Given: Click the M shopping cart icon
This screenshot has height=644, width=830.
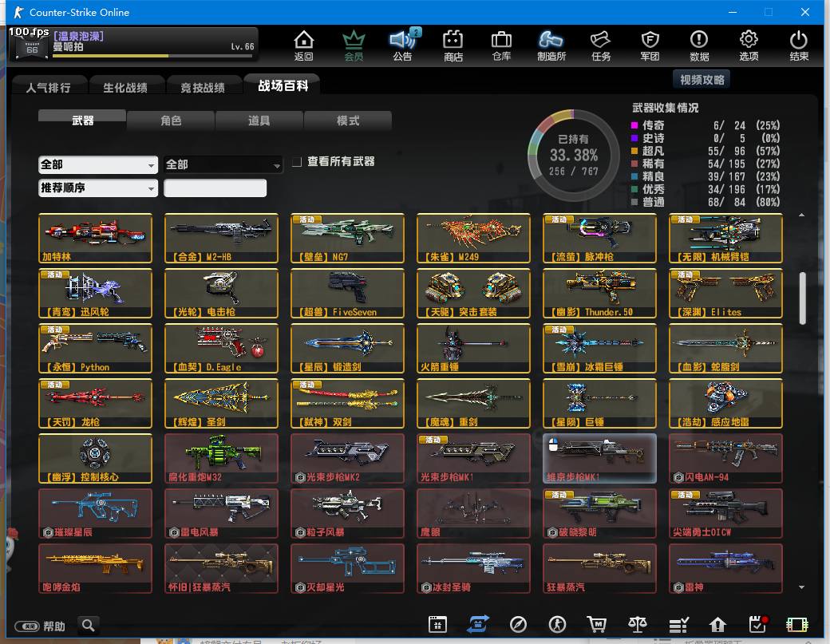Looking at the screenshot, I should pos(597,625).
